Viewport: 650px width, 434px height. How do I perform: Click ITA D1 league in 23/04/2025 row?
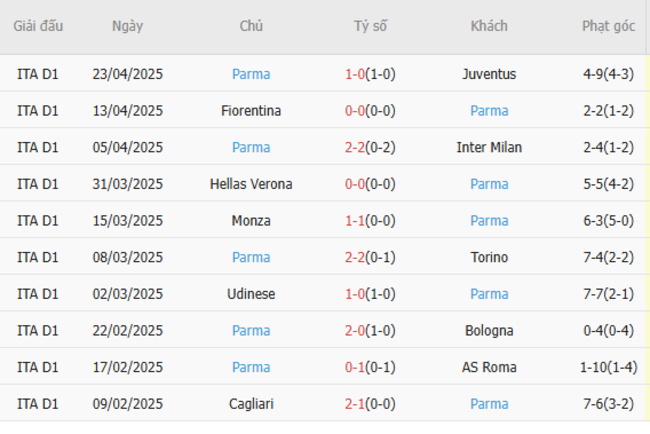38,74
